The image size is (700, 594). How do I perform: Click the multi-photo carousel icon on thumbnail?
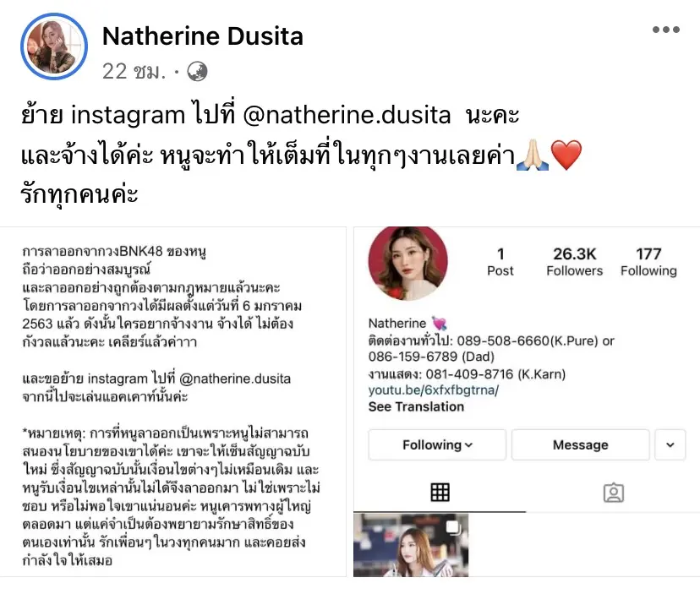[453, 527]
